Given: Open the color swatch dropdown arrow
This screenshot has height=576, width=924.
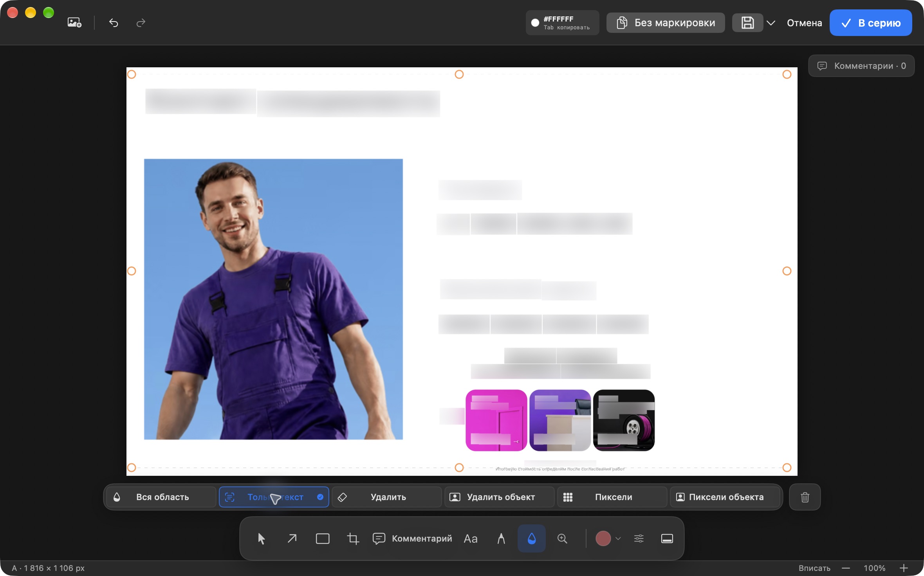Looking at the screenshot, I should [x=618, y=538].
